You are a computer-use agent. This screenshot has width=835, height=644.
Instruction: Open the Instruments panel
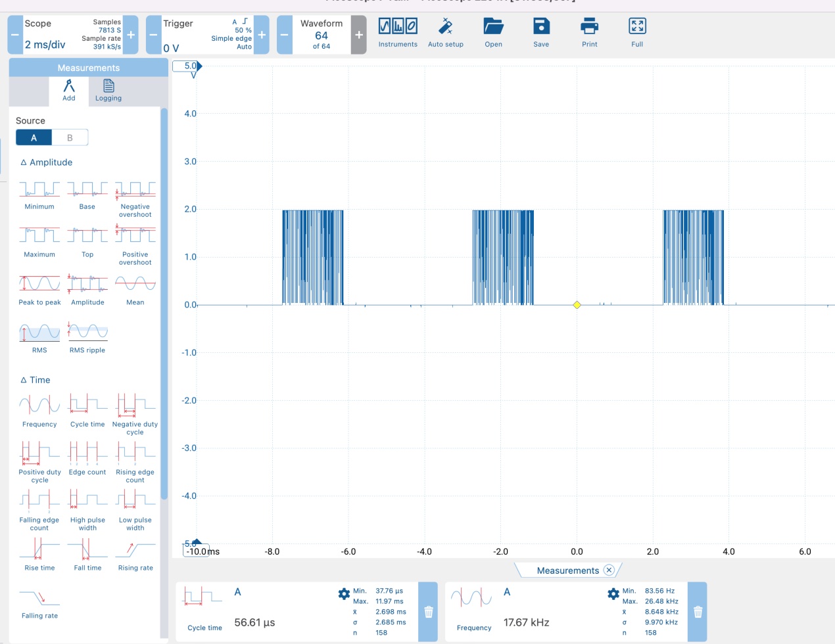pos(398,32)
